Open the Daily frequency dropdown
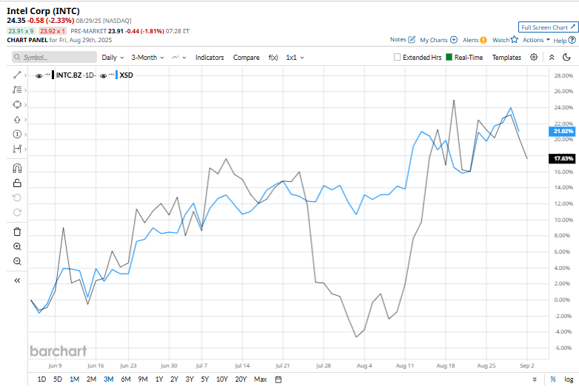 coord(113,58)
